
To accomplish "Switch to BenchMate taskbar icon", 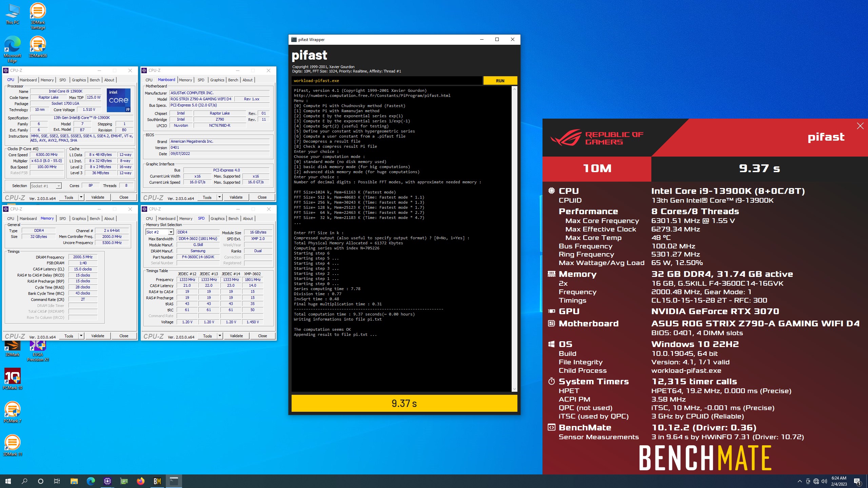I will coord(157,481).
